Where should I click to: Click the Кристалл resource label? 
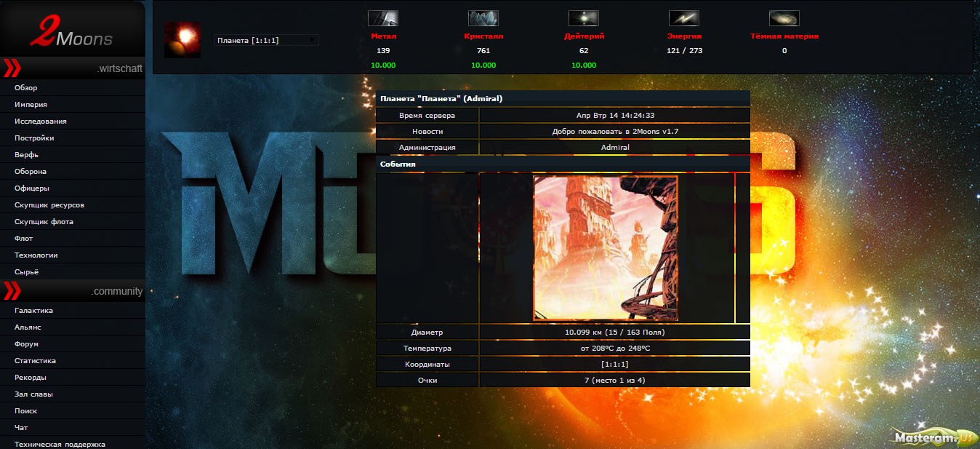(x=483, y=36)
